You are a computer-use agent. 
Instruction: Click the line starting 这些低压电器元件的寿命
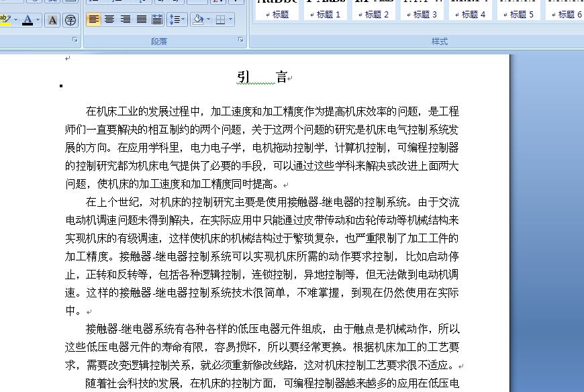(x=262, y=347)
